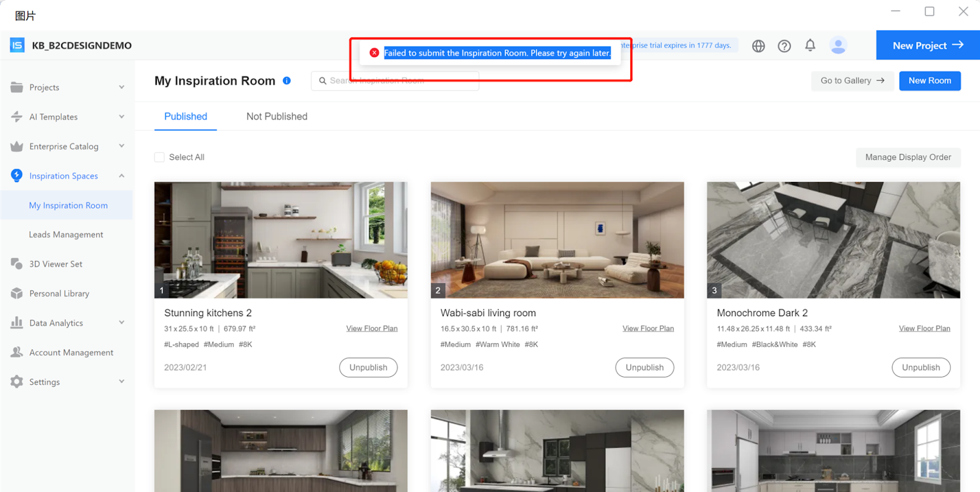This screenshot has width=980, height=492.
Task: Open the user avatar menu
Action: pos(838,45)
